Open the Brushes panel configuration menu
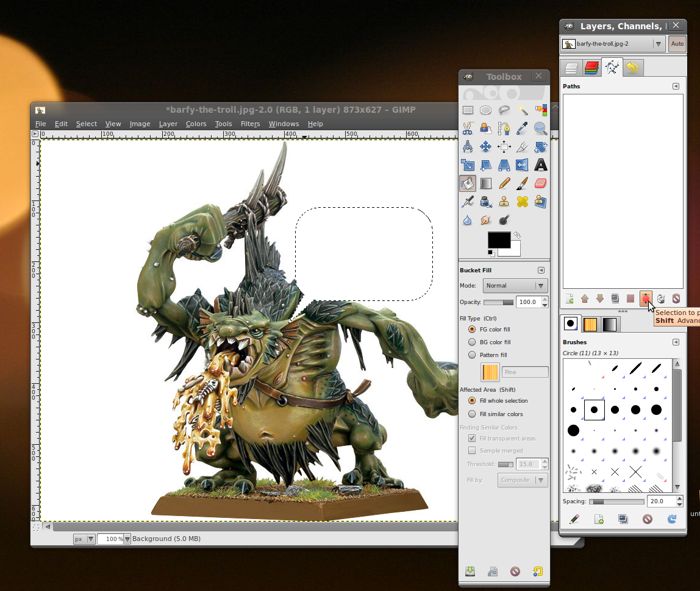This screenshot has width=700, height=591. pos(676,342)
